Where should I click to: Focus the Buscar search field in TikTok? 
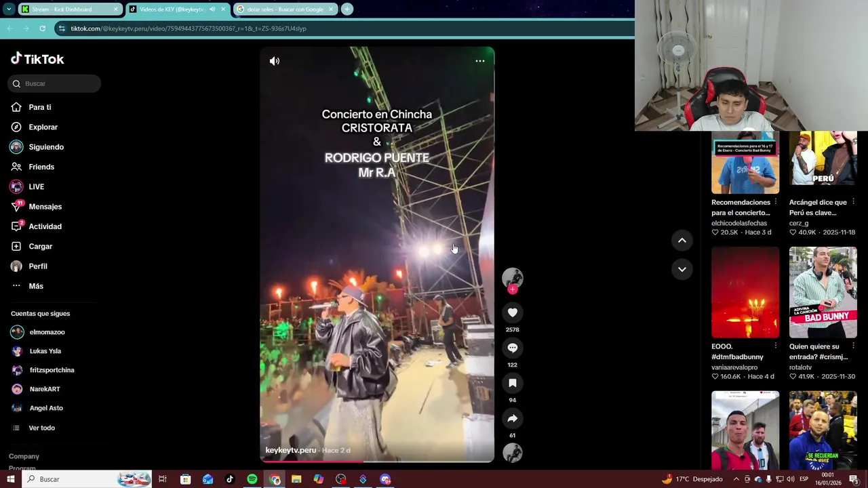(x=54, y=83)
